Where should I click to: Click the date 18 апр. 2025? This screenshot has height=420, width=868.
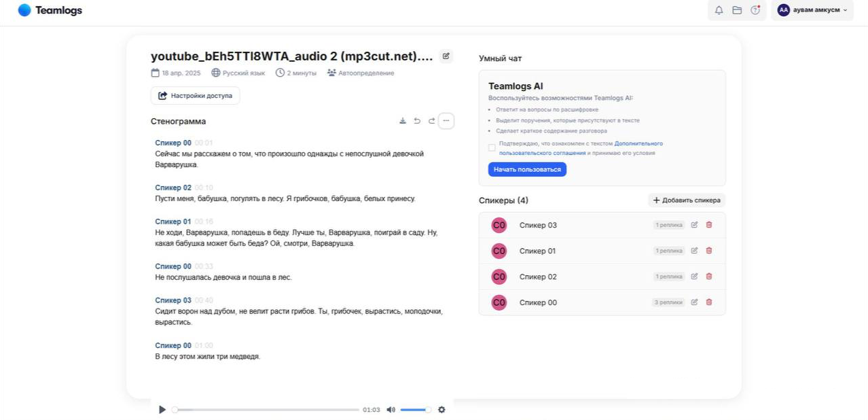(x=176, y=73)
